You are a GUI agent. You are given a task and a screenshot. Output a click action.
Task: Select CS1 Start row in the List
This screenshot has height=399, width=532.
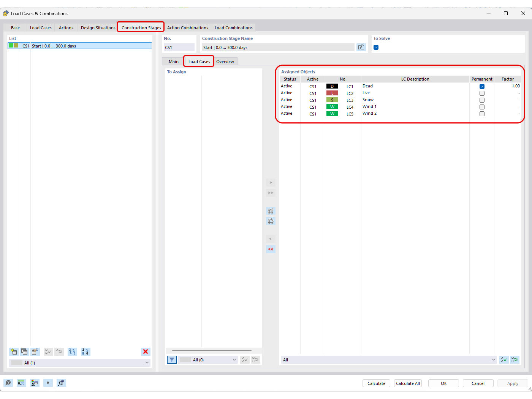click(x=80, y=46)
